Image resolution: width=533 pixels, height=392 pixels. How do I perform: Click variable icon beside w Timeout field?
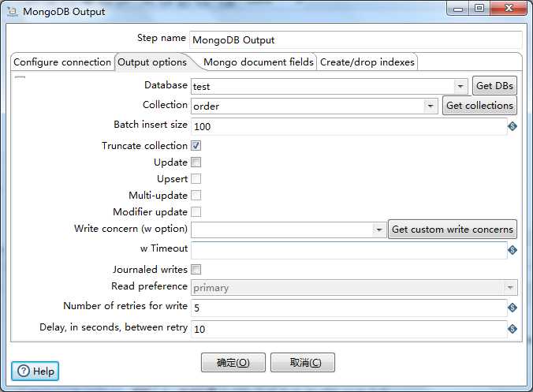pos(512,250)
